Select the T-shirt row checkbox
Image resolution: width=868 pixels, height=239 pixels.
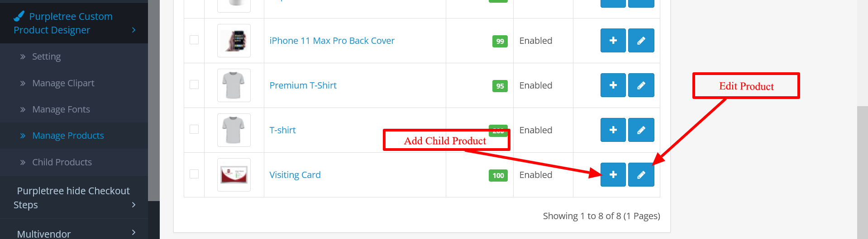pyautogui.click(x=194, y=129)
